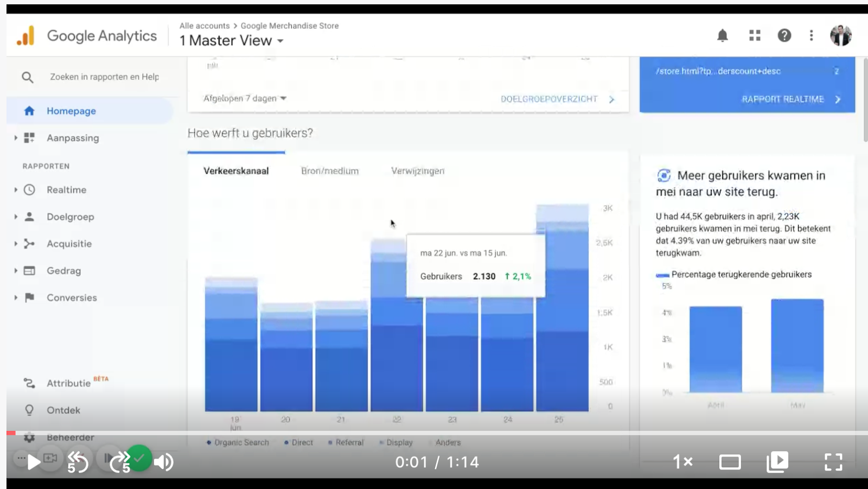
Task: Open the Realtime reports
Action: tap(66, 190)
